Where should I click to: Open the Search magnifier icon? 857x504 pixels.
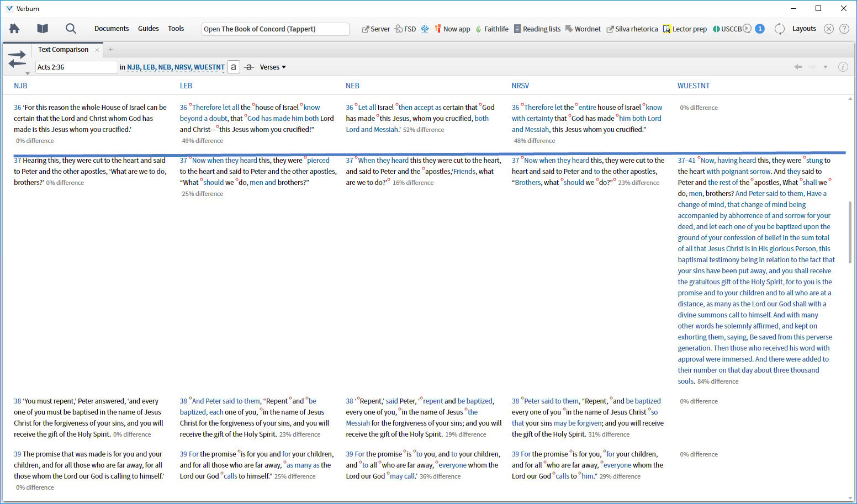coord(70,28)
